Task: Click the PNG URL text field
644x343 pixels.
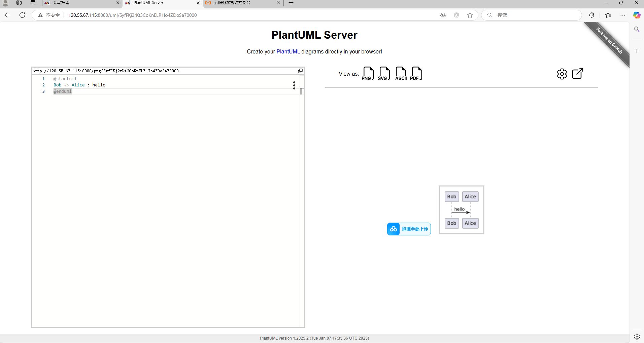Action: 164,71
